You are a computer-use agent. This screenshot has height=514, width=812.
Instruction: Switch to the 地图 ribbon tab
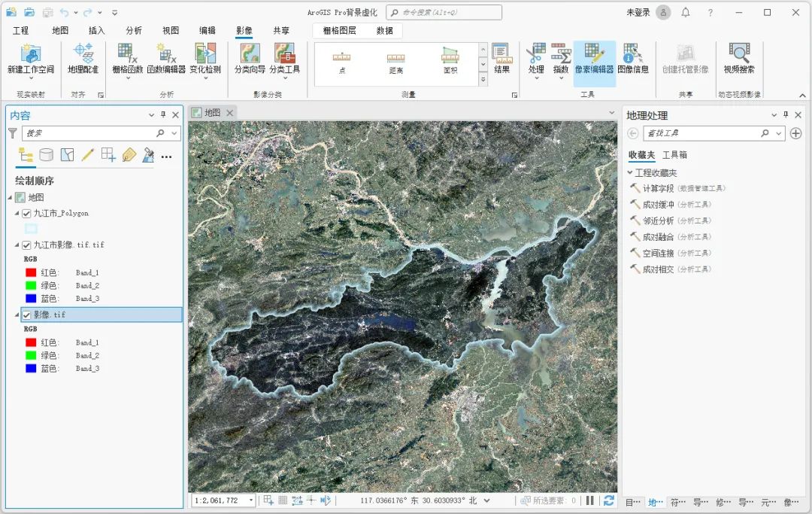tap(60, 31)
